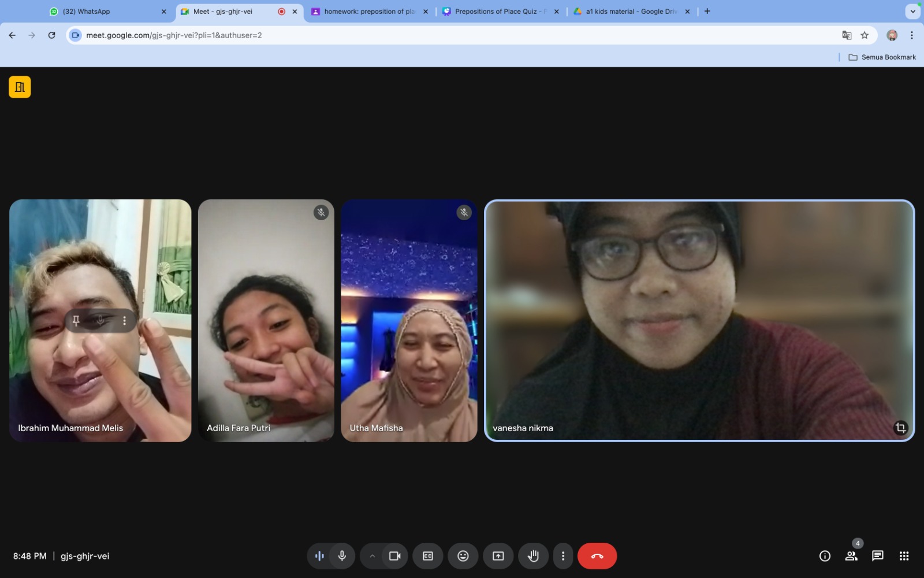Viewport: 924px width, 578px height.
Task: Toggle the microphone mute button
Action: pyautogui.click(x=342, y=556)
